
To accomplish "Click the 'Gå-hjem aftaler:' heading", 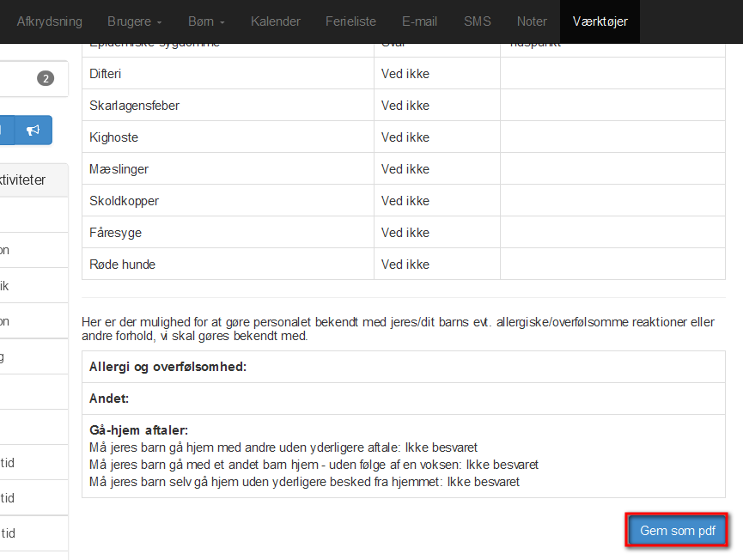I will (x=139, y=430).
